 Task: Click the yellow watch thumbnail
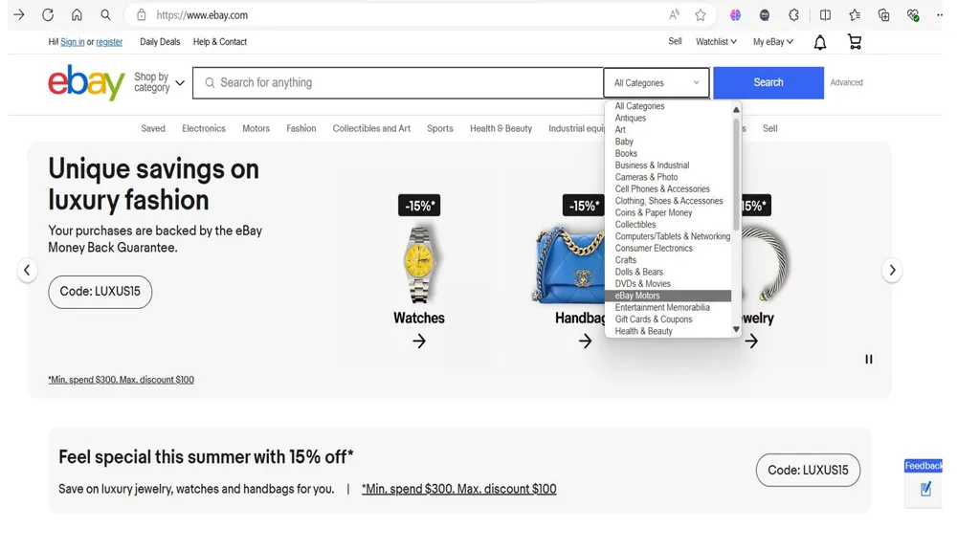[419, 264]
